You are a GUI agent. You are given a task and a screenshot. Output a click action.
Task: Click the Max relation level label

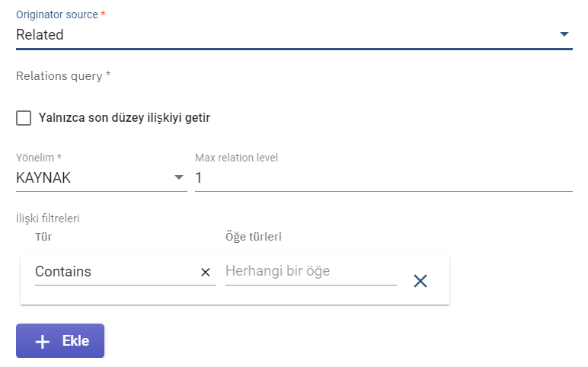[x=236, y=158]
